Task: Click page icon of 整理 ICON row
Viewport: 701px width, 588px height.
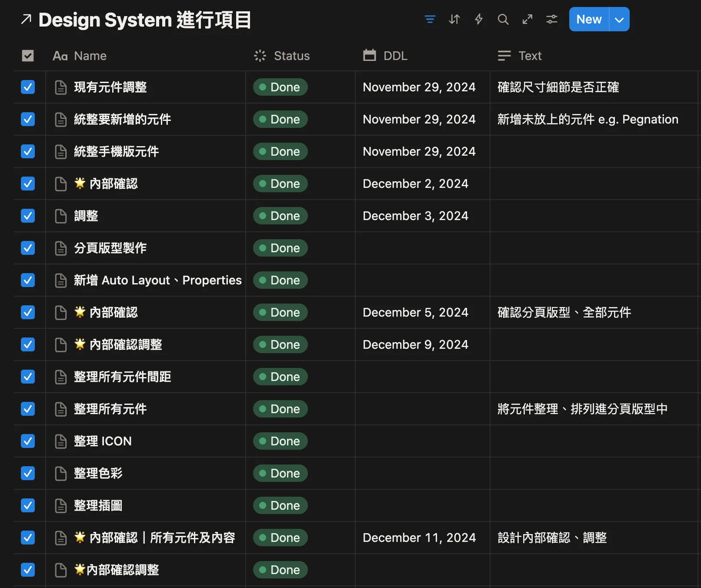Action: [61, 441]
